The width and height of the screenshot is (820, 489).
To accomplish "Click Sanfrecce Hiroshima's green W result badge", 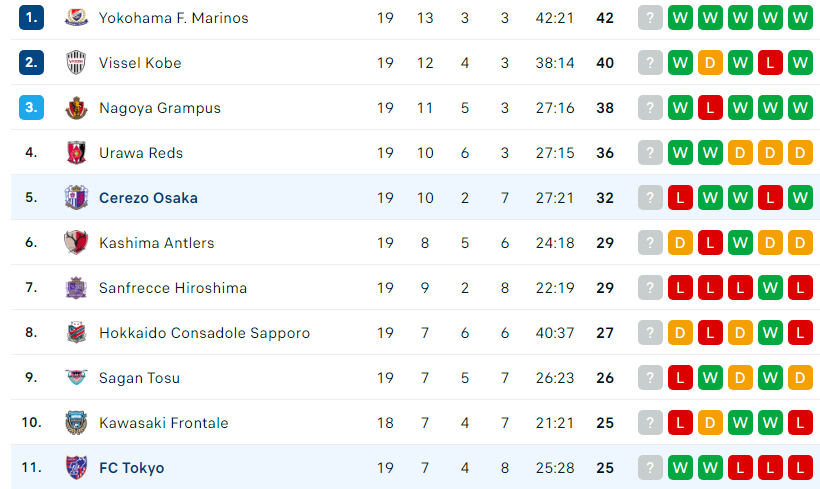I will [x=770, y=288].
